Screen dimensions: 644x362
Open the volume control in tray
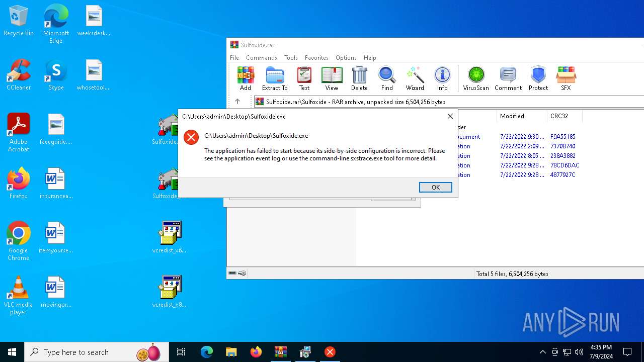point(579,352)
